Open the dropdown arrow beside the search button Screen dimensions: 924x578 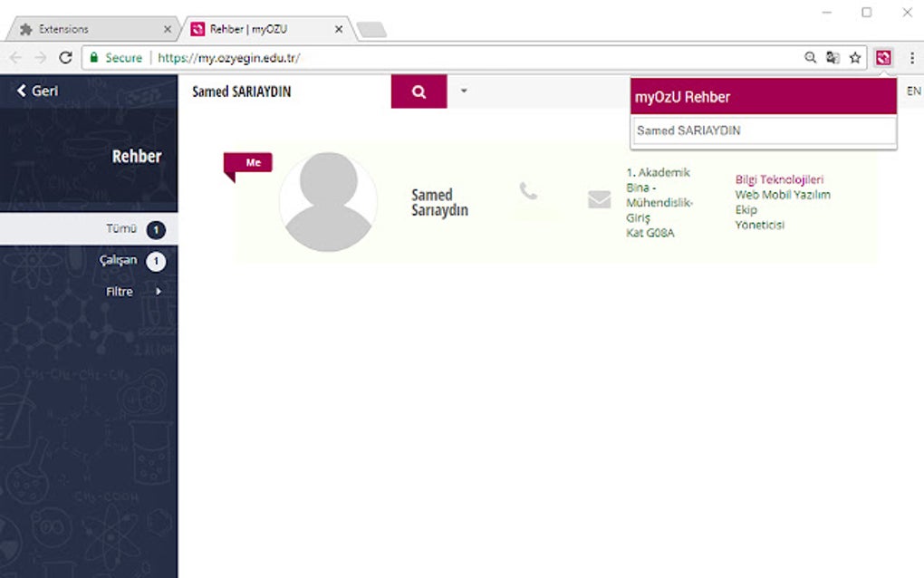click(x=463, y=91)
